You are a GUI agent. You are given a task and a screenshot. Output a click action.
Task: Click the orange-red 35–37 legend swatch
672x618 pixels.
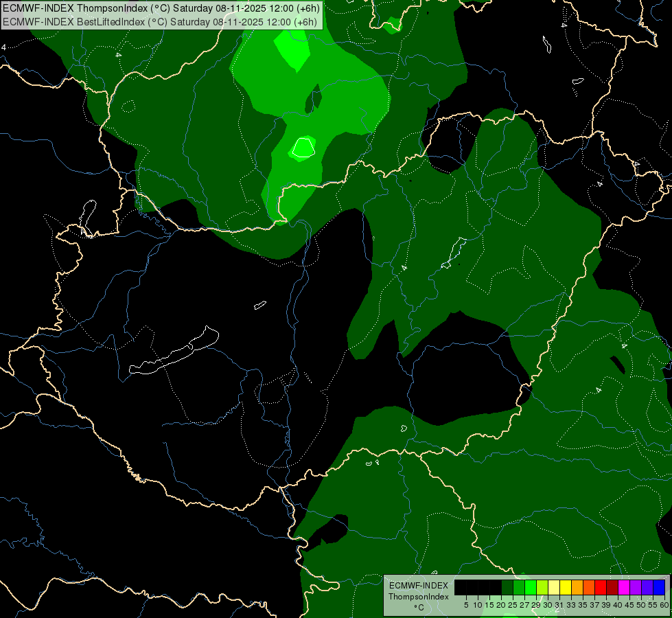pyautogui.click(x=589, y=588)
